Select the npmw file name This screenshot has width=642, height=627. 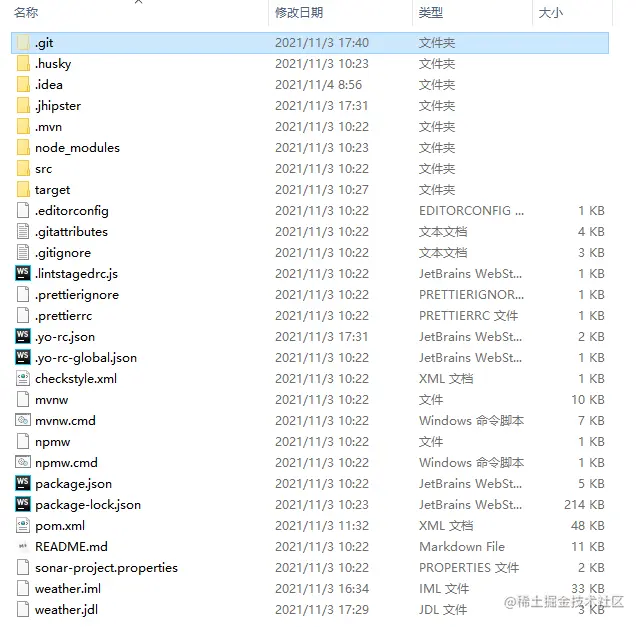point(53,442)
